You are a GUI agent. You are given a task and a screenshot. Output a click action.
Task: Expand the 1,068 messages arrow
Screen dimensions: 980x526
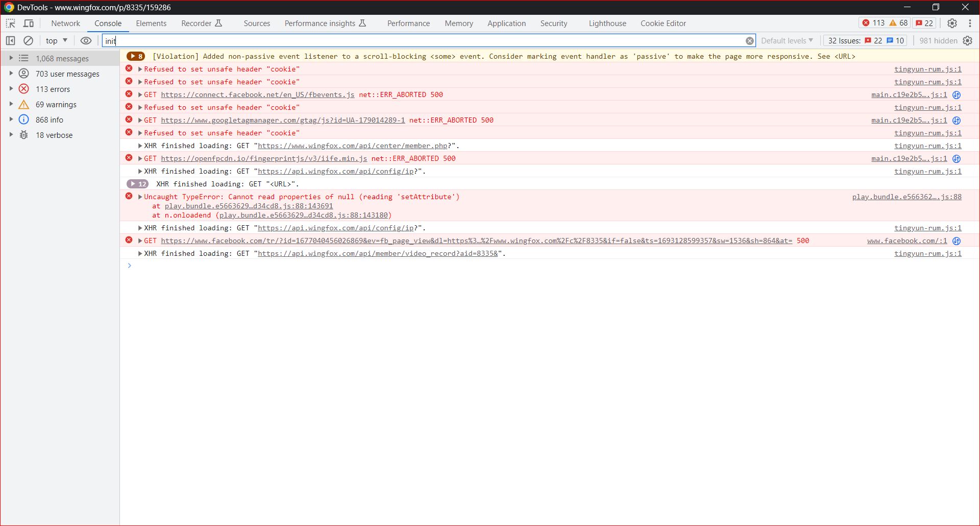pyautogui.click(x=11, y=58)
